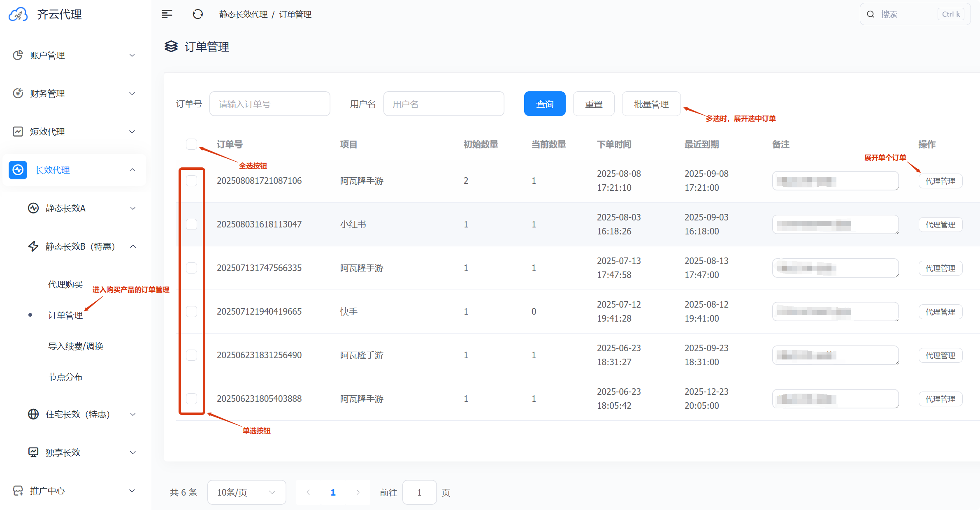Click the 静态长效代理 breadcrumb
The width and height of the screenshot is (980, 510).
244,14
